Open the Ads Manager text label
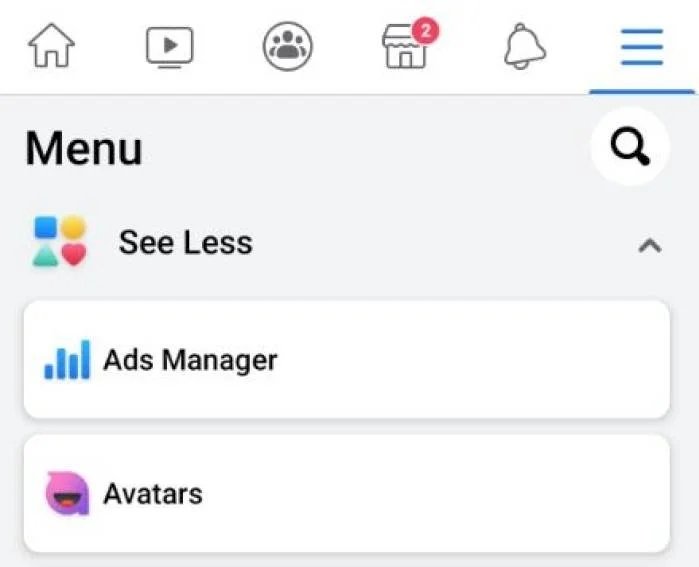The image size is (699, 567). [x=190, y=360]
